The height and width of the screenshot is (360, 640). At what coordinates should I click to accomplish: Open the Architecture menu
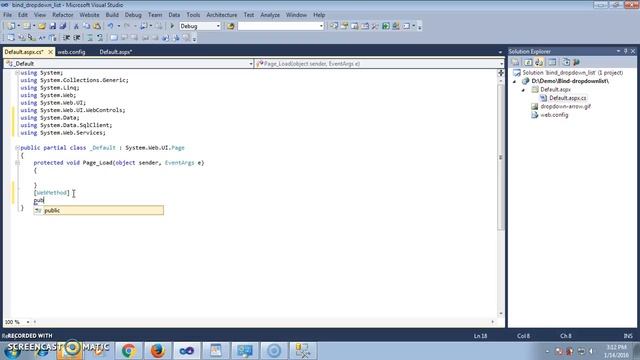(222, 15)
